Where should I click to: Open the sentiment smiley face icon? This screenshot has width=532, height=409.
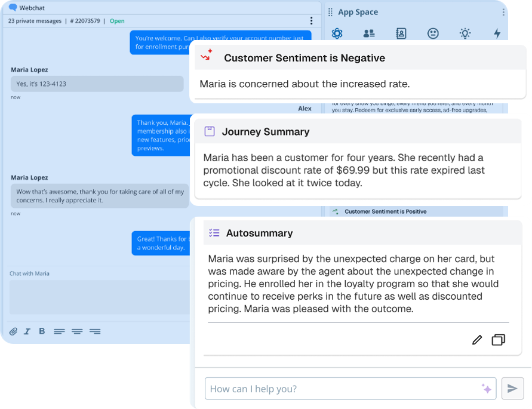[433, 33]
